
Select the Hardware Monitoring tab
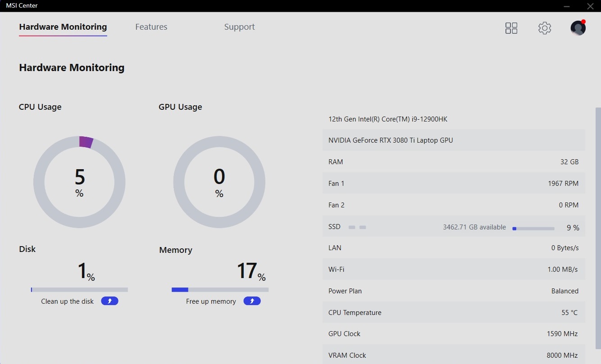[63, 27]
